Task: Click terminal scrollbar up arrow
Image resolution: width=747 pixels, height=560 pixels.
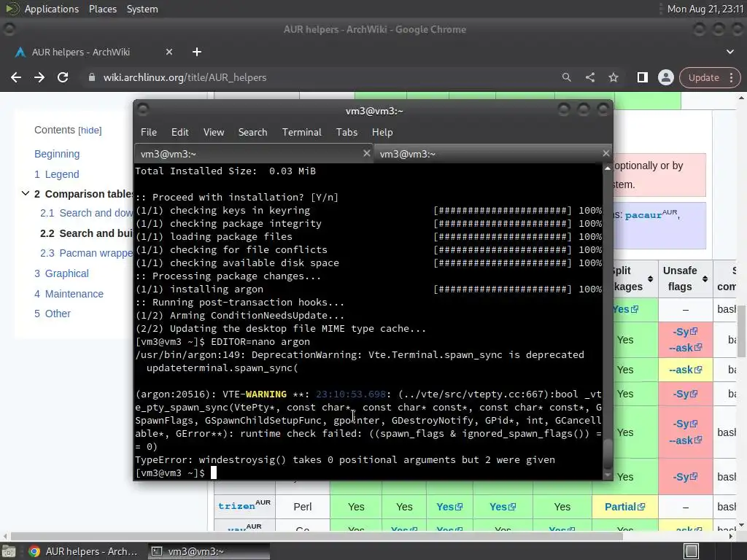Action: pyautogui.click(x=608, y=168)
